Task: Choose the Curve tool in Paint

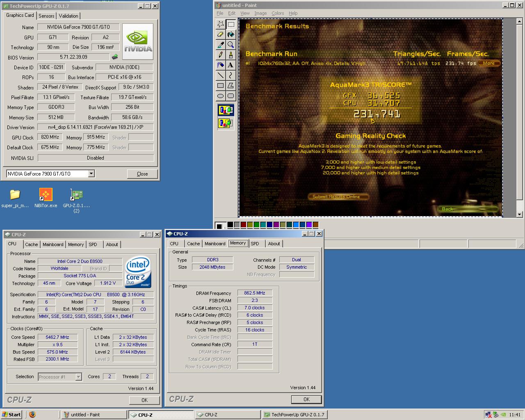Action: point(231,75)
